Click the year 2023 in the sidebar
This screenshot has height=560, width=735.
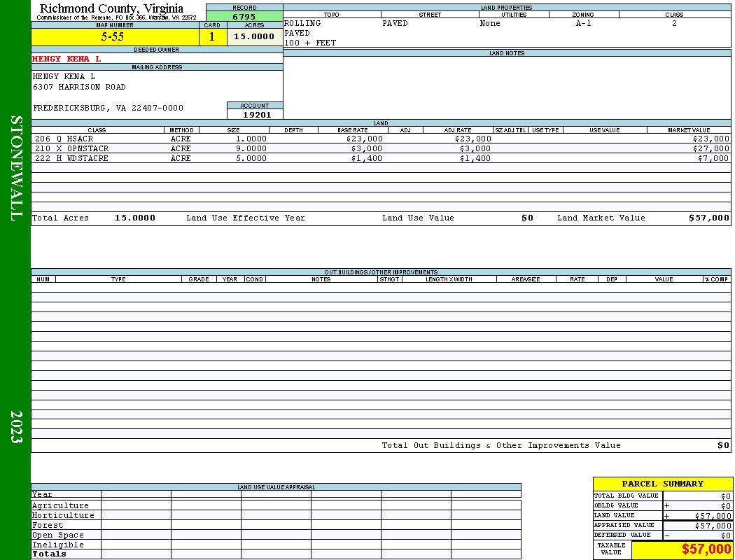pos(16,427)
